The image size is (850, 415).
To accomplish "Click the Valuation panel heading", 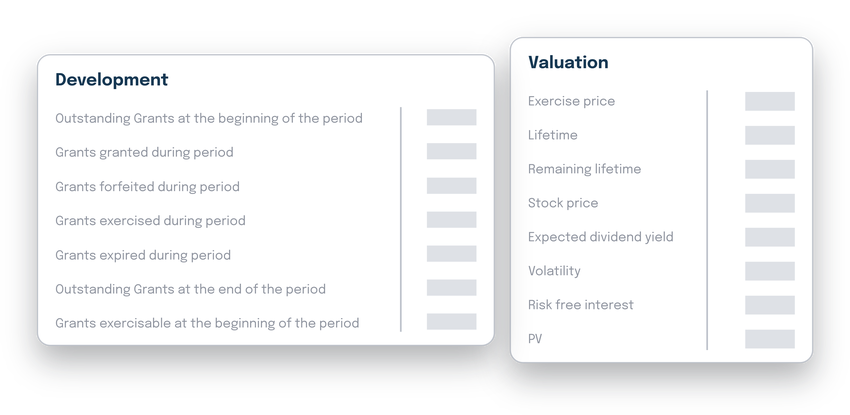I will (x=568, y=62).
